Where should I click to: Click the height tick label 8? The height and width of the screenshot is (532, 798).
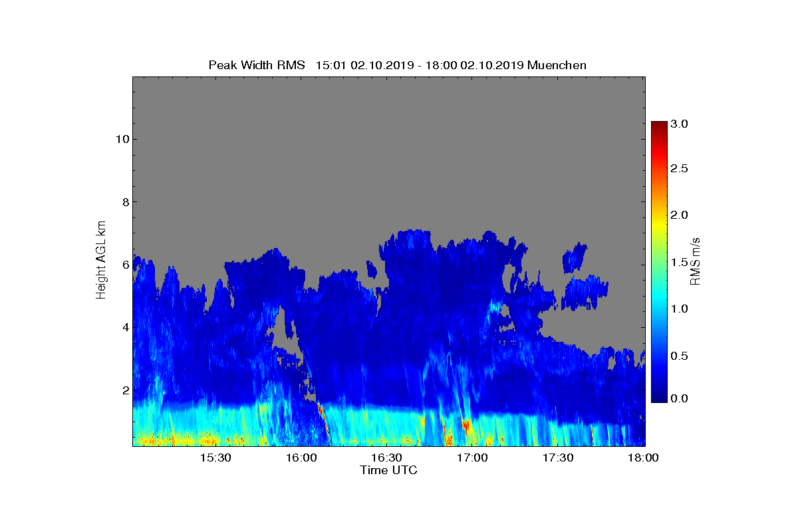click(124, 201)
